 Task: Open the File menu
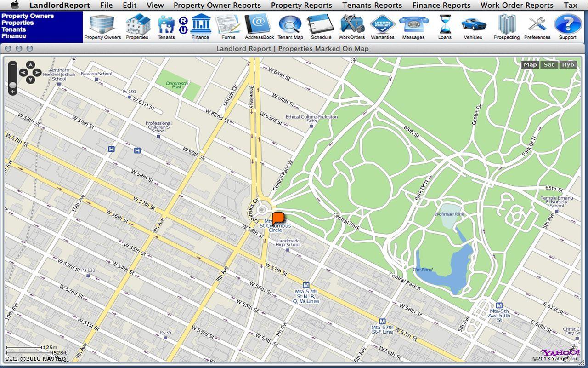106,5
